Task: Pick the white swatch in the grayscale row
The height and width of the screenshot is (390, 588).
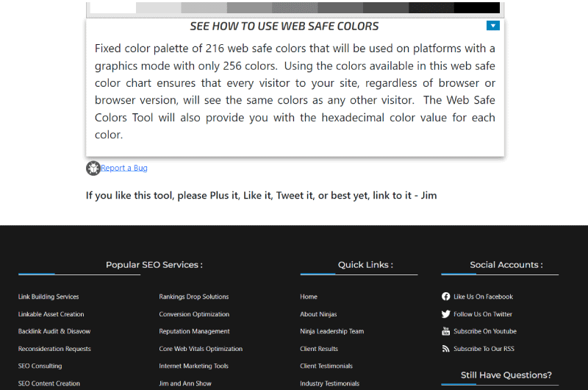Action: (x=113, y=7)
